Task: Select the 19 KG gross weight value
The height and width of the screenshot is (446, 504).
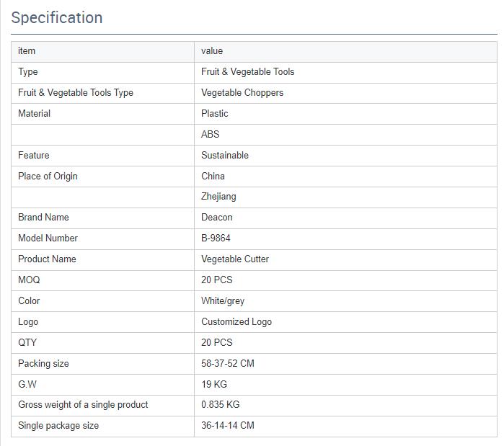Action: (214, 384)
